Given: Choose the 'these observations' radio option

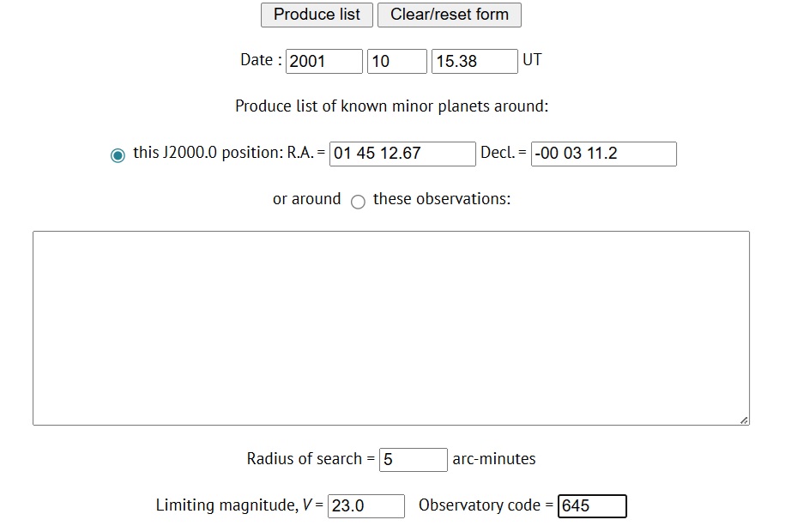Looking at the screenshot, I should click(x=358, y=202).
